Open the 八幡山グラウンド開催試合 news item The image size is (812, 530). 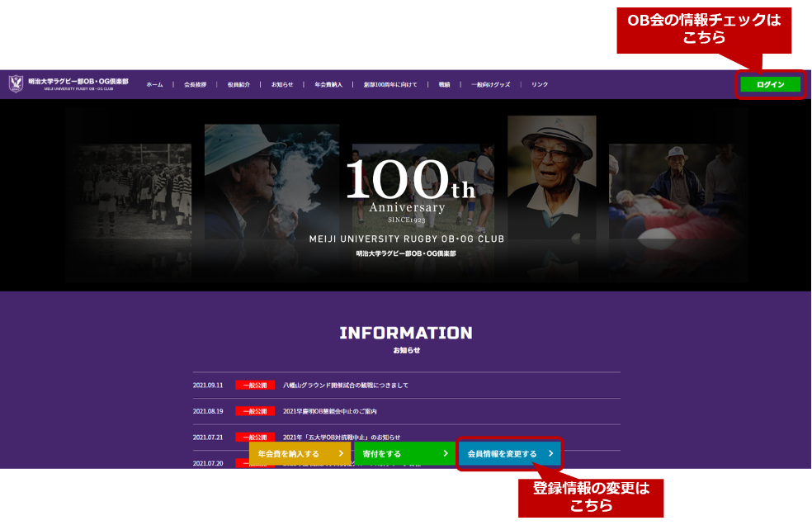pos(346,385)
